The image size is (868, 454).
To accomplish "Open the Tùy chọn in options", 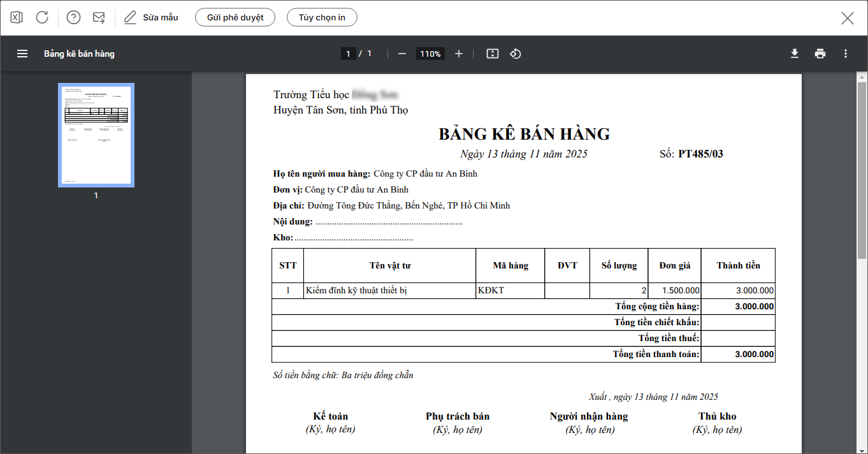I will 322,17.
